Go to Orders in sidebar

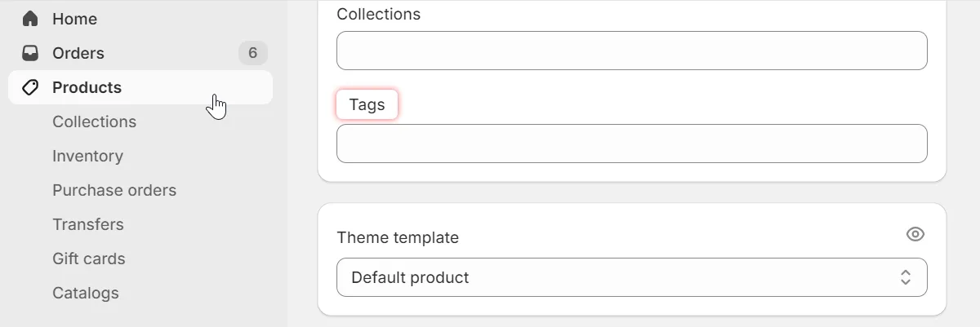pos(78,53)
